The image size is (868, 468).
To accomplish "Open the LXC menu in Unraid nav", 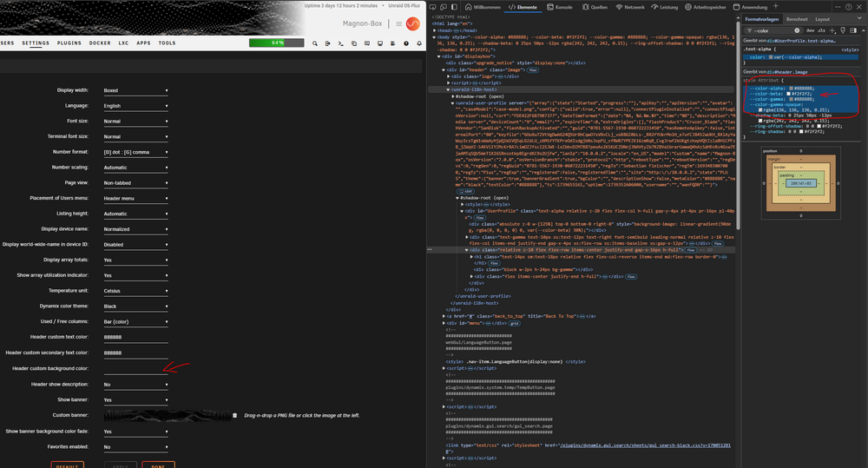I will pos(123,43).
